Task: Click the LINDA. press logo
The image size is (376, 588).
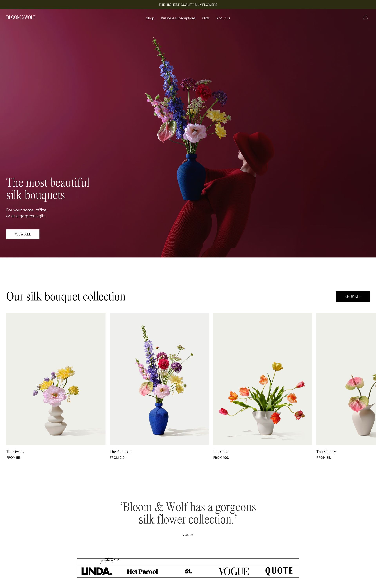Action: 97,571
